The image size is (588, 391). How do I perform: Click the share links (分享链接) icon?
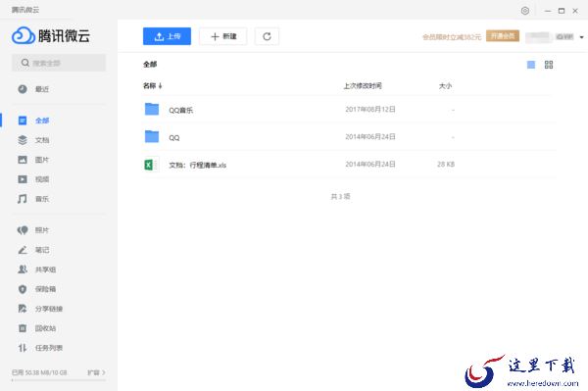pyautogui.click(x=23, y=309)
